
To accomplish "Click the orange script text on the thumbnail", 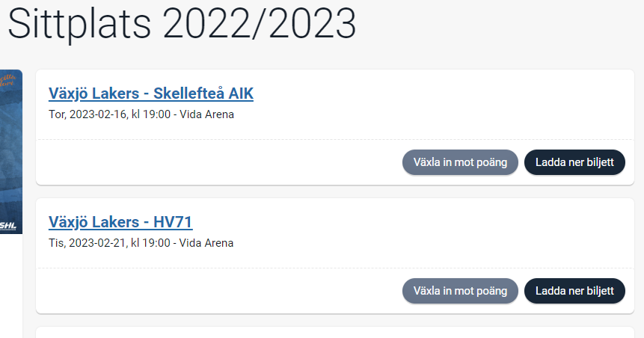I will pyautogui.click(x=7, y=79).
